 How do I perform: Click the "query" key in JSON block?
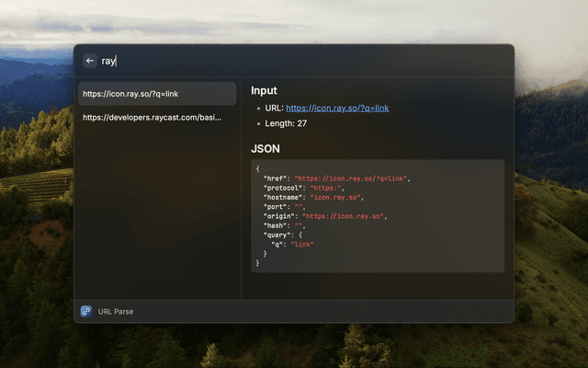click(277, 236)
